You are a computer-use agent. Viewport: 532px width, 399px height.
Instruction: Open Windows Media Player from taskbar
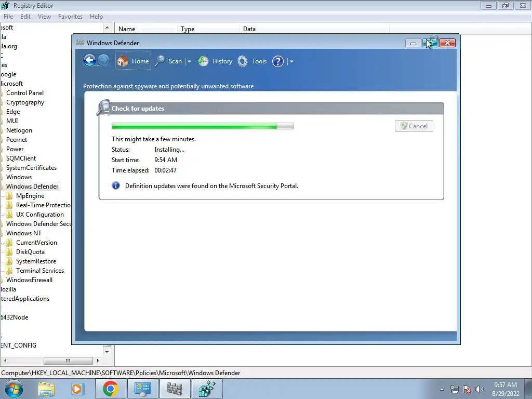77,389
